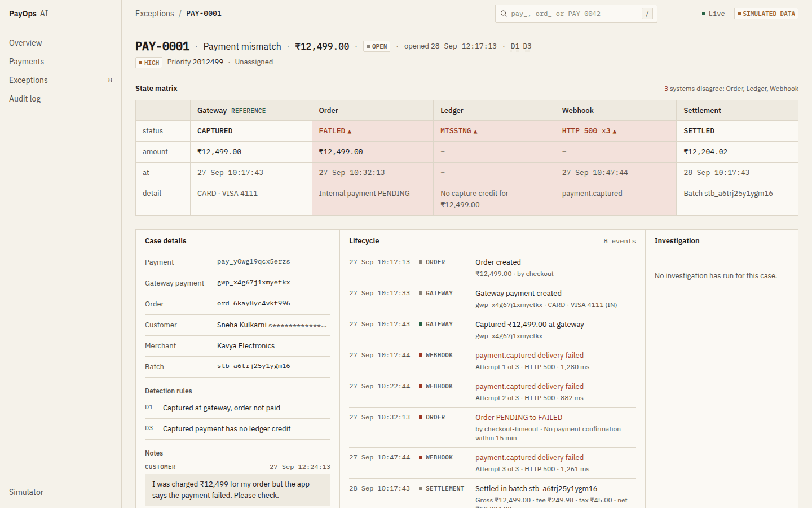
Task: Open the Audit log sidebar item
Action: click(x=60, y=99)
